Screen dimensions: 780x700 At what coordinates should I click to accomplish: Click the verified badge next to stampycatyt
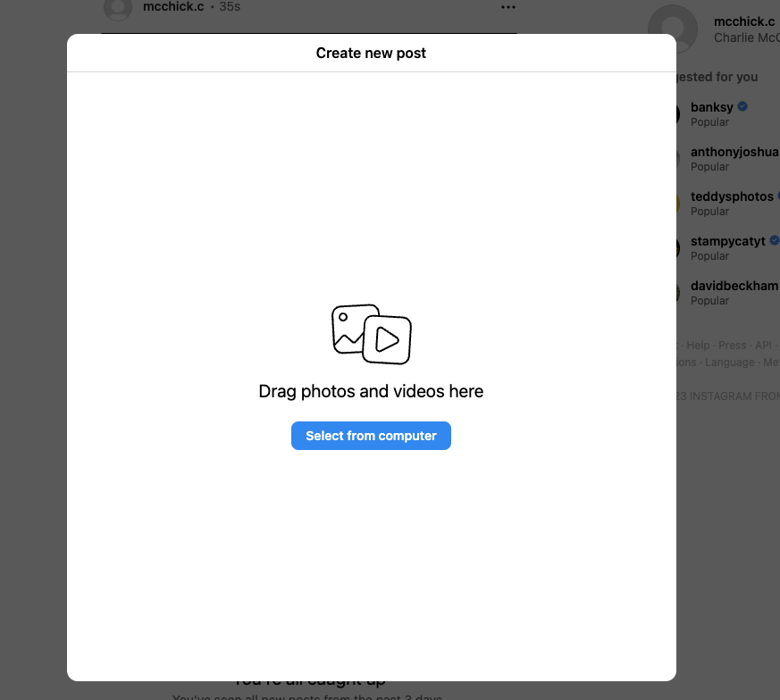pos(775,241)
